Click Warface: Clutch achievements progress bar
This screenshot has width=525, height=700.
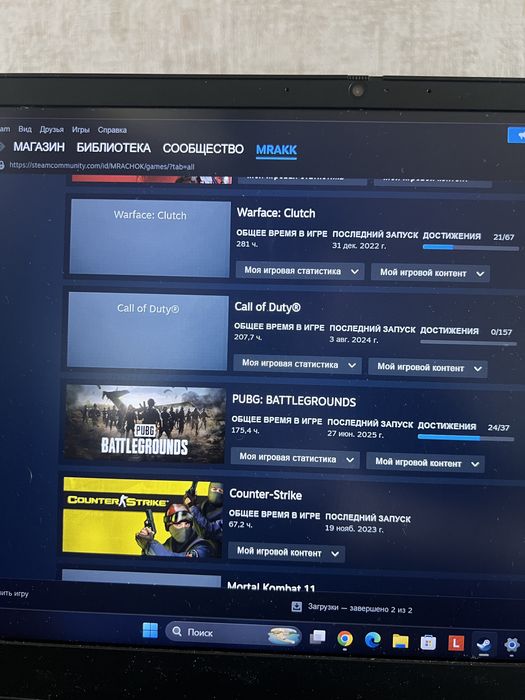click(x=471, y=247)
